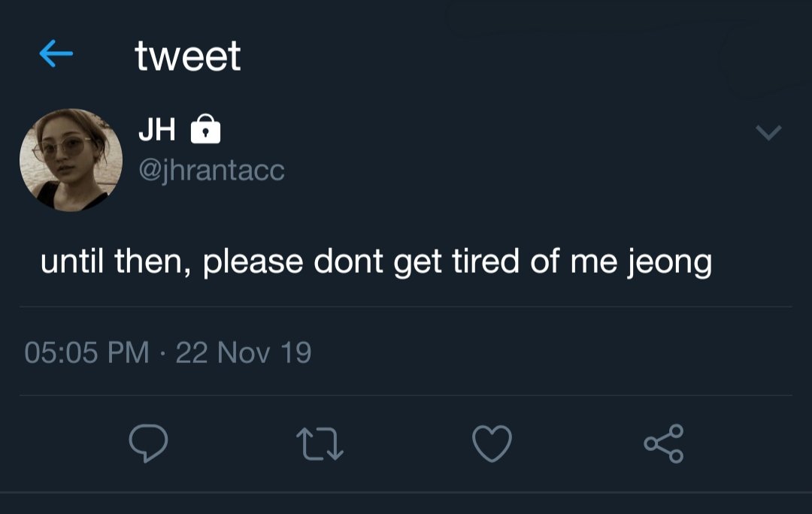812x514 pixels.
Task: Click the word 'me' in the tweet
Action: (x=595, y=261)
